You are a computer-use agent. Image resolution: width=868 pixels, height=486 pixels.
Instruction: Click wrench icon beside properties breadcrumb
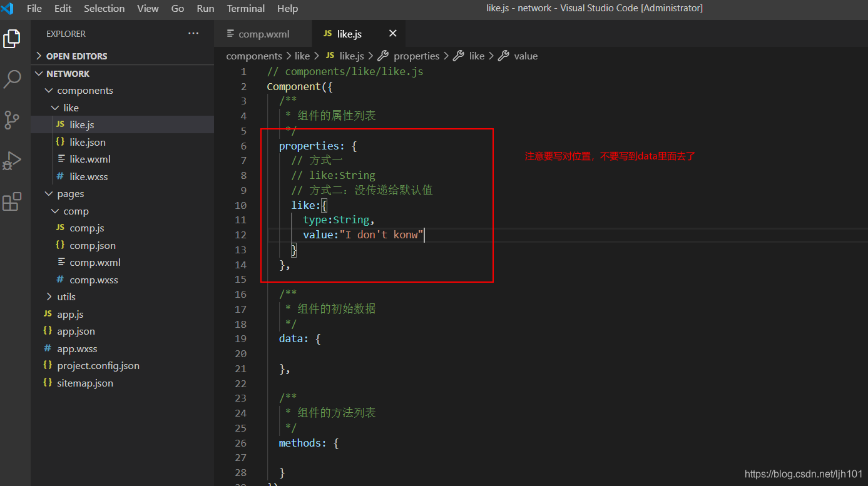point(384,56)
